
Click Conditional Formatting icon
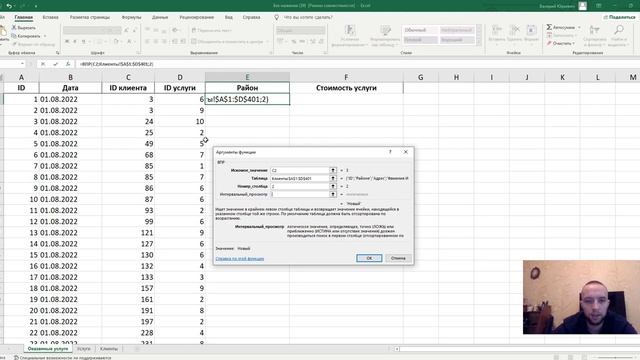click(x=350, y=30)
